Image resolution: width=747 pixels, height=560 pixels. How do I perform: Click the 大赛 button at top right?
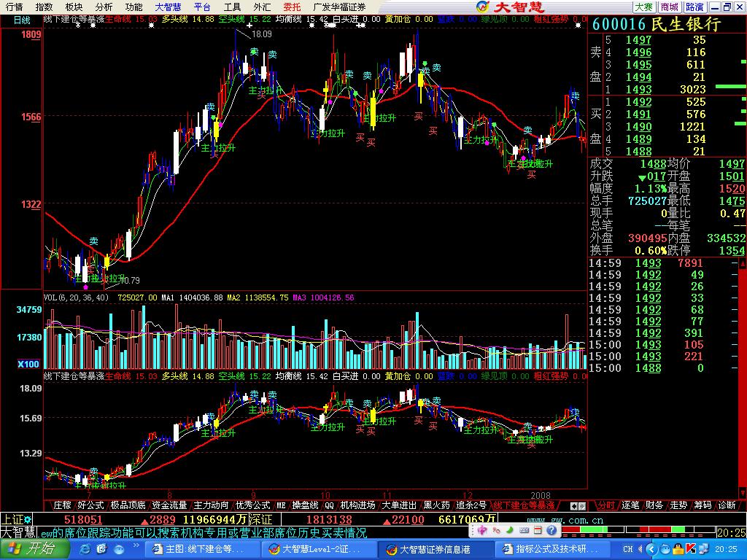point(643,7)
